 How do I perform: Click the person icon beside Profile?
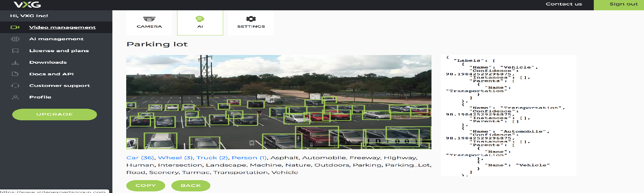tap(15, 97)
